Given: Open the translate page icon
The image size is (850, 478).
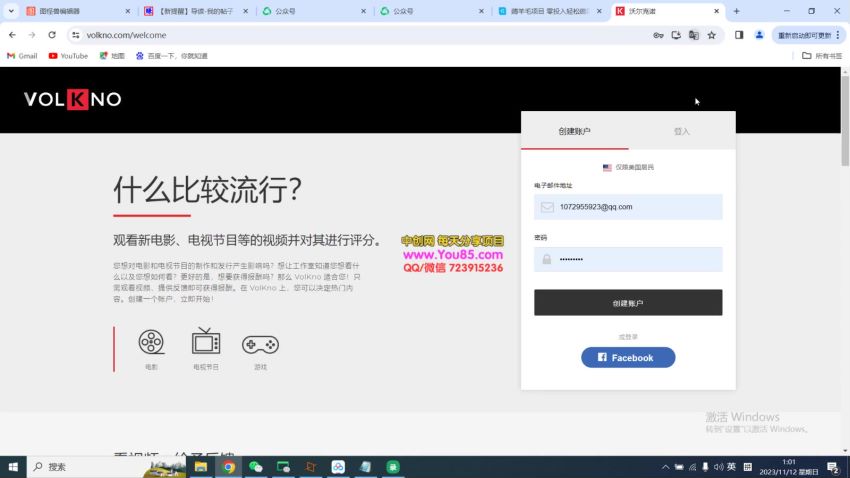Looking at the screenshot, I should [694, 35].
